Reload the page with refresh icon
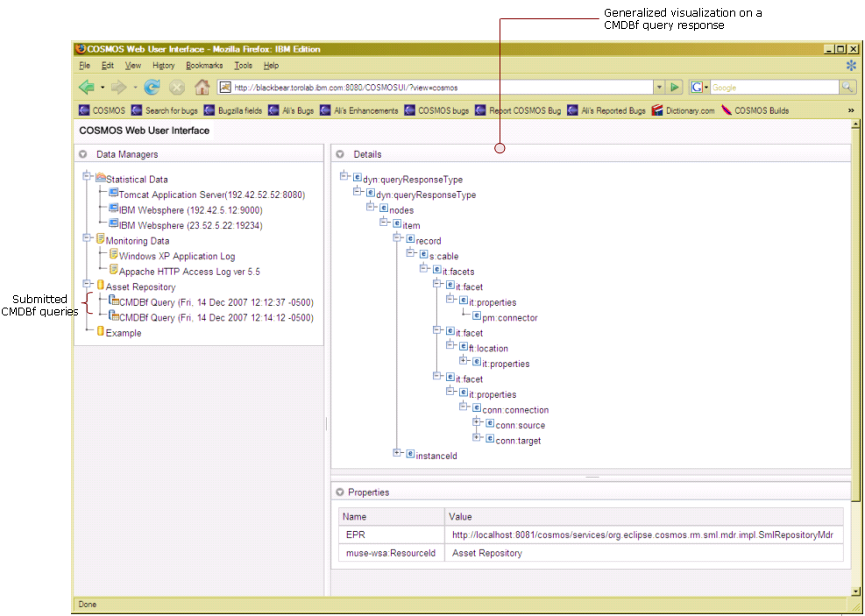This screenshot has height=616, width=865. [x=152, y=87]
